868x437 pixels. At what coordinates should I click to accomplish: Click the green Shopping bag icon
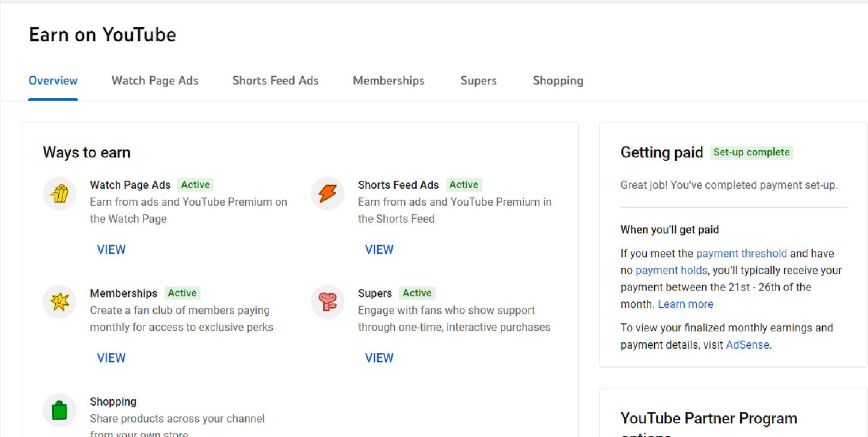point(59,410)
